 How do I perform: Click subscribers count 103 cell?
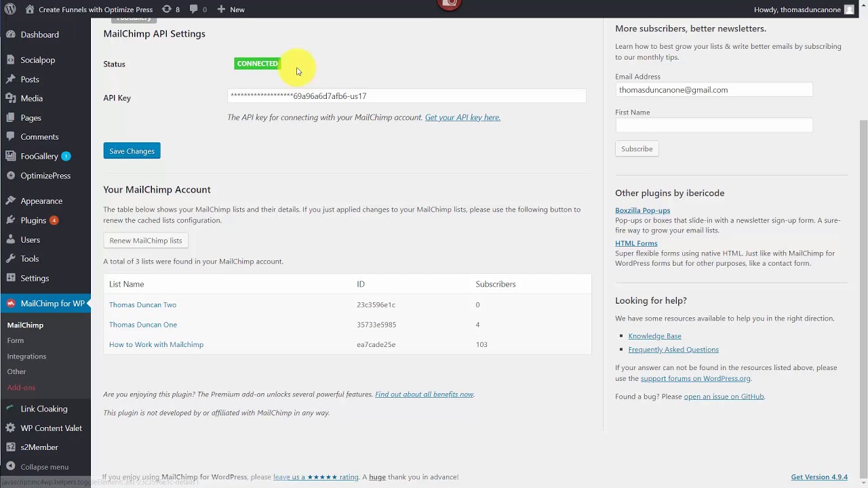(x=481, y=344)
